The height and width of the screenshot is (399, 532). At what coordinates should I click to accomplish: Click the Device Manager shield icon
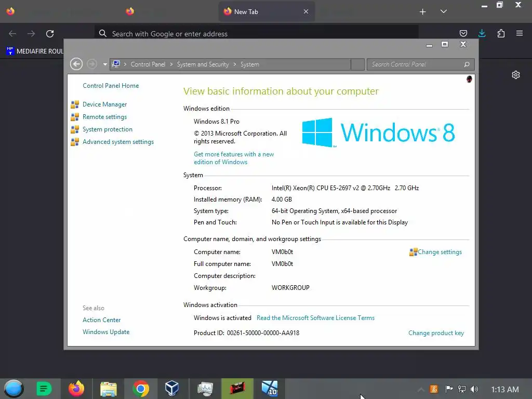tap(75, 104)
